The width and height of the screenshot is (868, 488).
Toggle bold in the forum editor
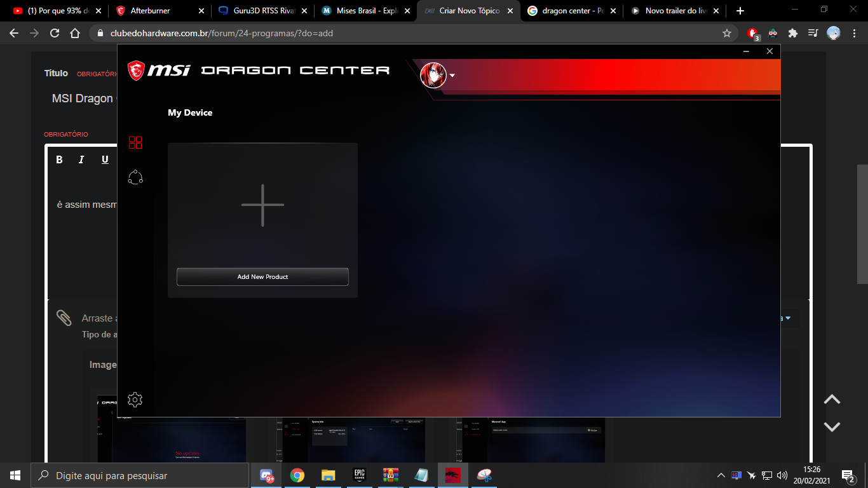59,159
